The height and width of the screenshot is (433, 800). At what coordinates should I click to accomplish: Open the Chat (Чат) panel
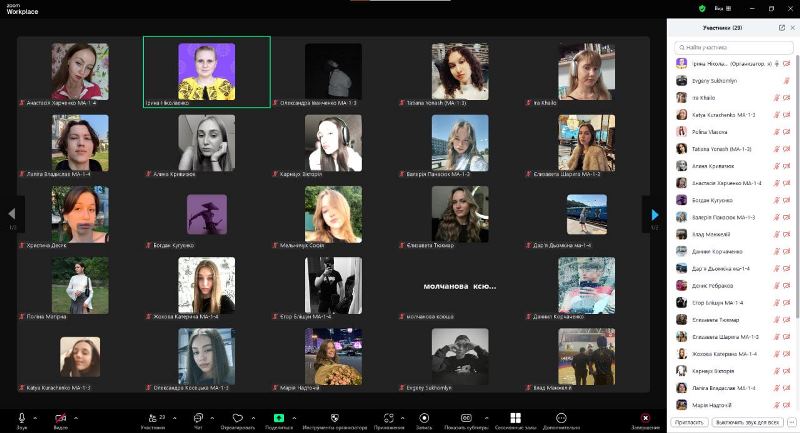pos(198,418)
